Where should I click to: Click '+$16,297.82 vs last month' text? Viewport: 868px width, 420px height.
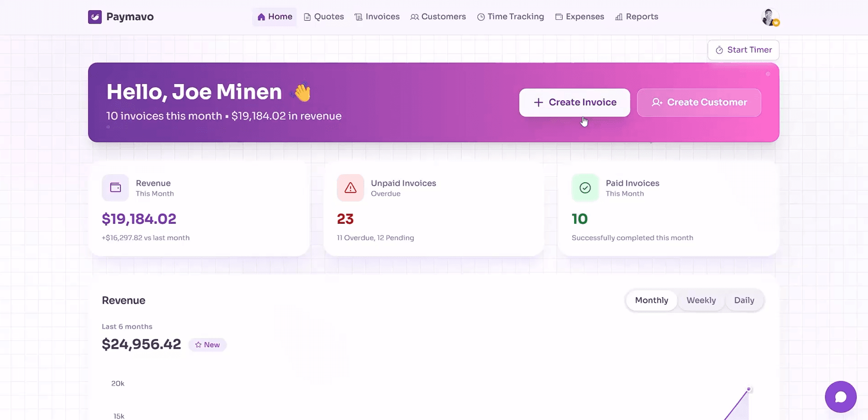145,238
